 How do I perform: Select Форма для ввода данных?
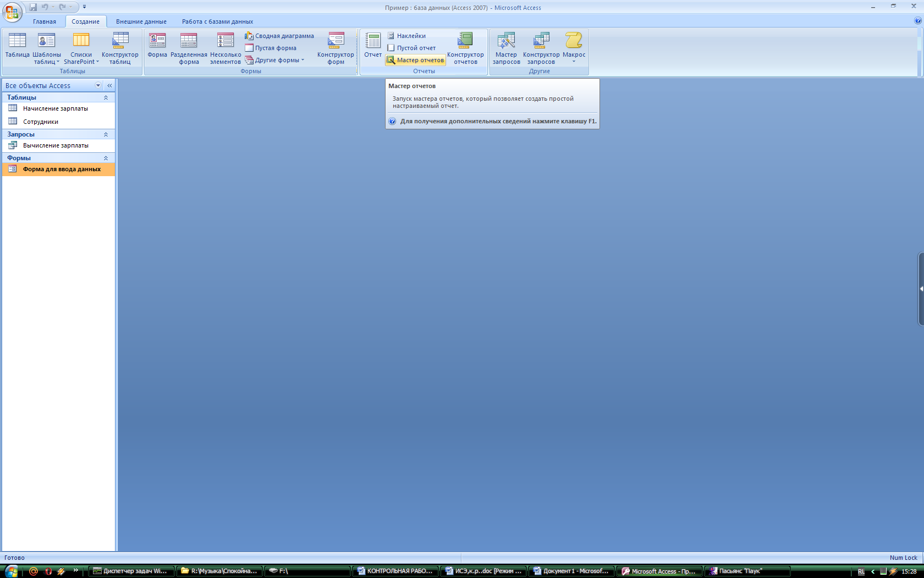click(59, 169)
